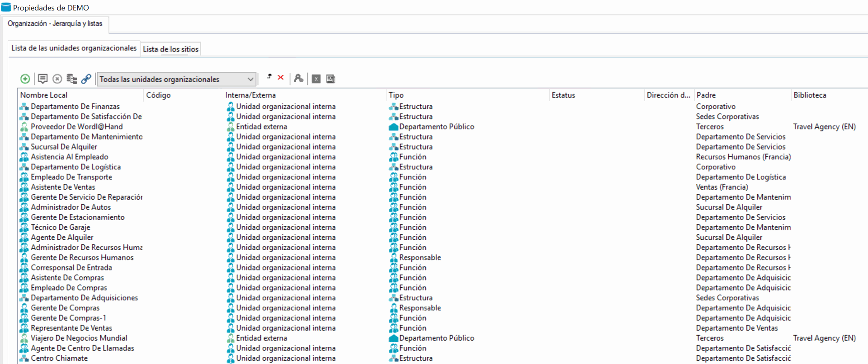Viewport: 868px width, 364px height.
Task: Click the Padre column header
Action: pos(743,95)
